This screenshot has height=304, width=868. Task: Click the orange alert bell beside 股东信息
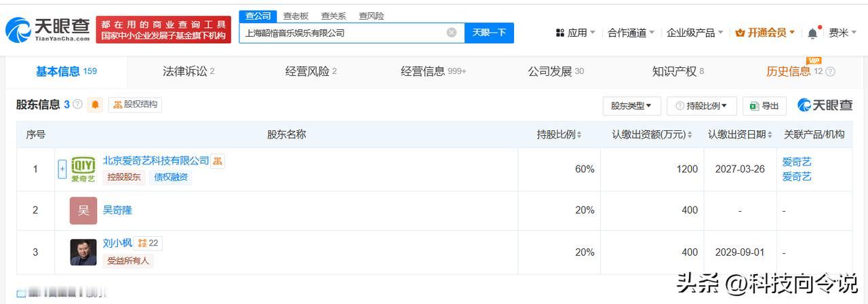point(96,104)
